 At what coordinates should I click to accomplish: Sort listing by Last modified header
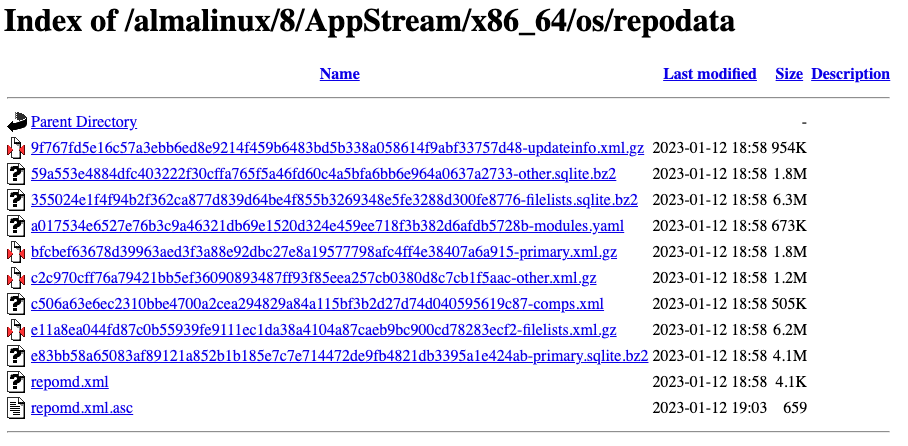pyautogui.click(x=710, y=74)
